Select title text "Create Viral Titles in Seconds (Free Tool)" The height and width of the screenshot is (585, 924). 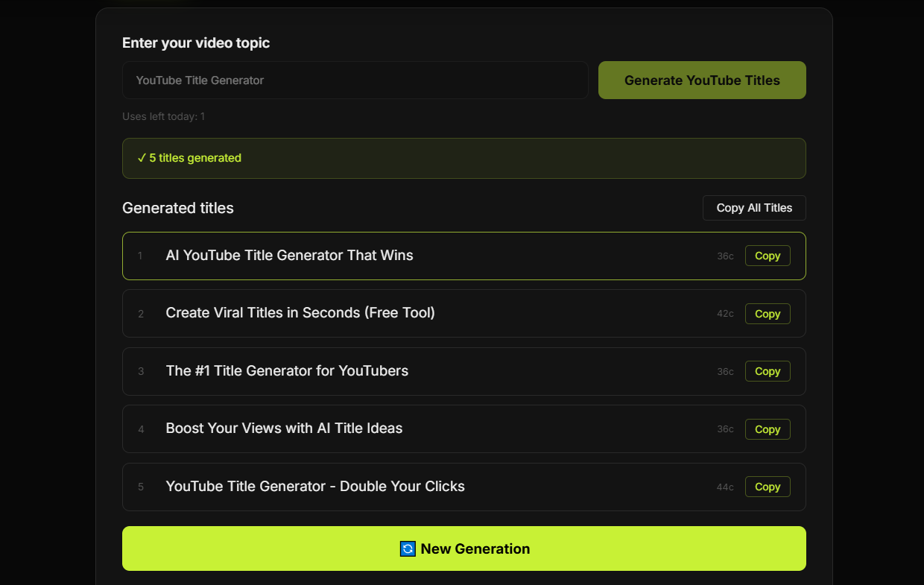coord(300,313)
